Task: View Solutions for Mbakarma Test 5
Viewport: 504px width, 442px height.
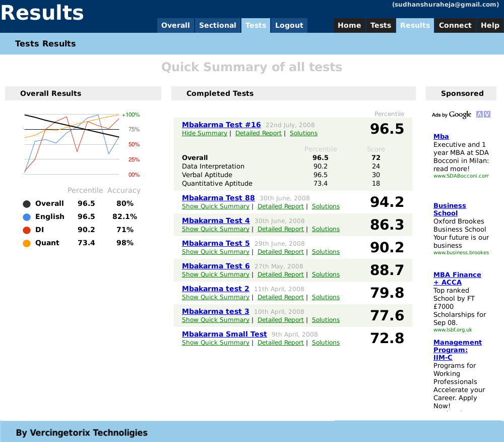Action: [326, 252]
